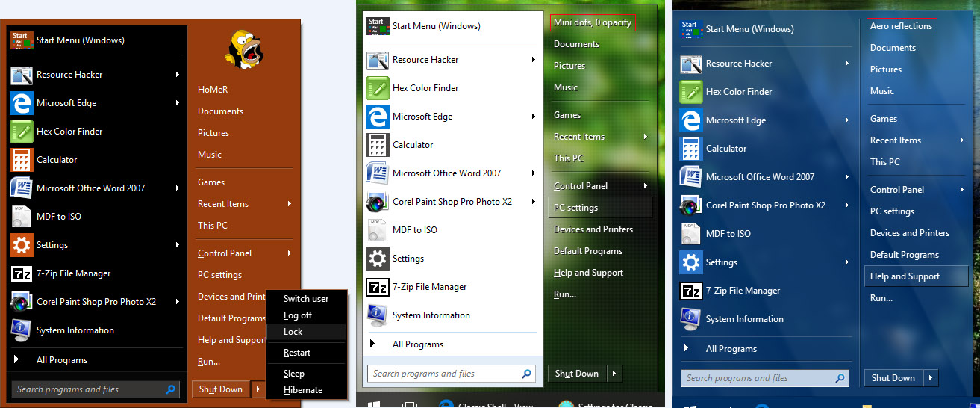
Task: Click search magnifier icon in white middle menu
Action: (527, 374)
